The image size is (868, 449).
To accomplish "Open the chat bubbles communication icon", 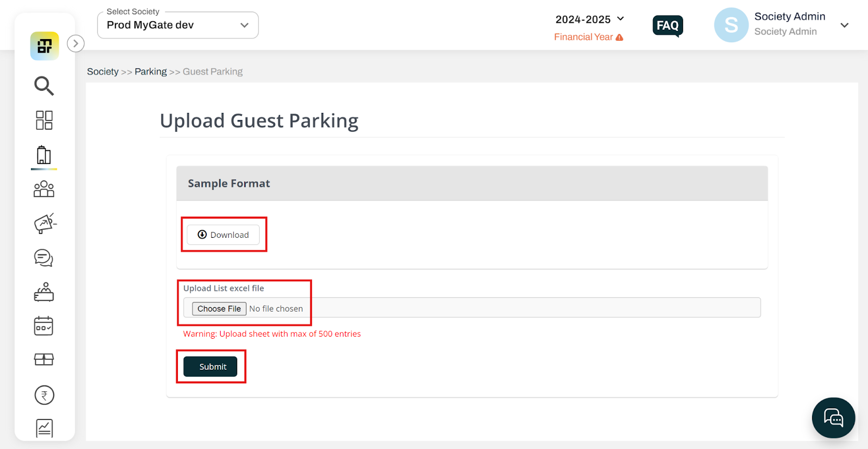I will [x=44, y=258].
